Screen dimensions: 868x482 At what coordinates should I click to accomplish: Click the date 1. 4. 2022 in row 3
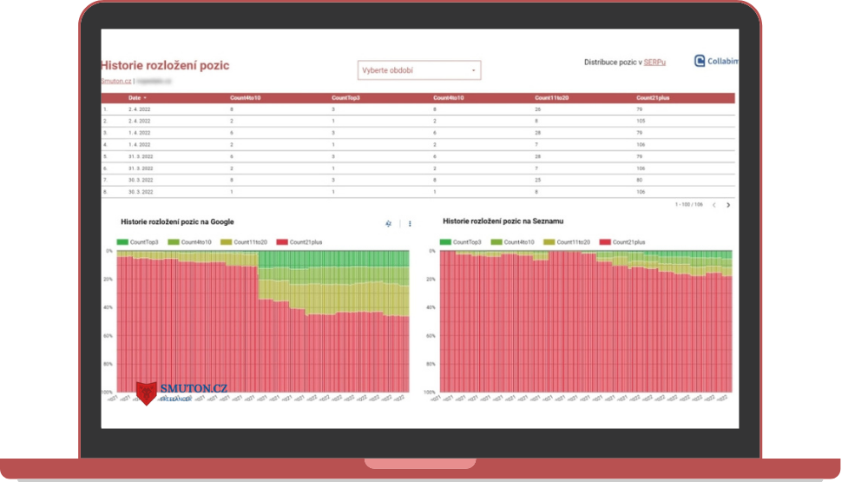tap(140, 133)
